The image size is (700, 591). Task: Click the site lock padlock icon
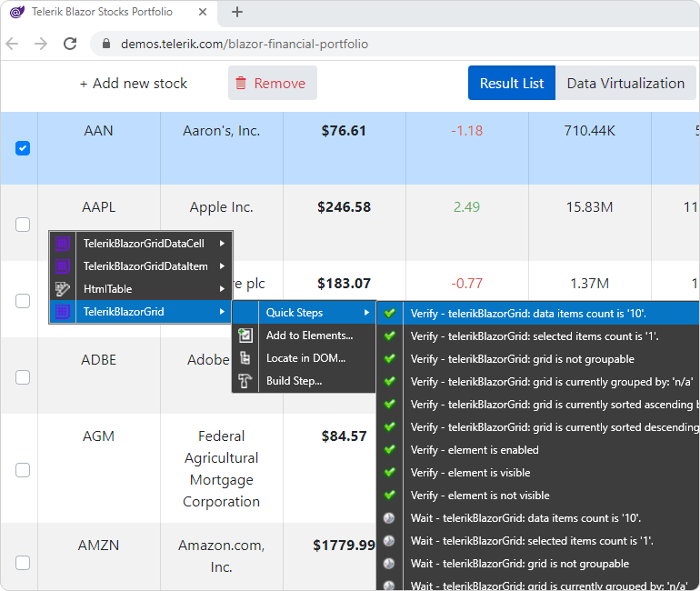coord(105,44)
